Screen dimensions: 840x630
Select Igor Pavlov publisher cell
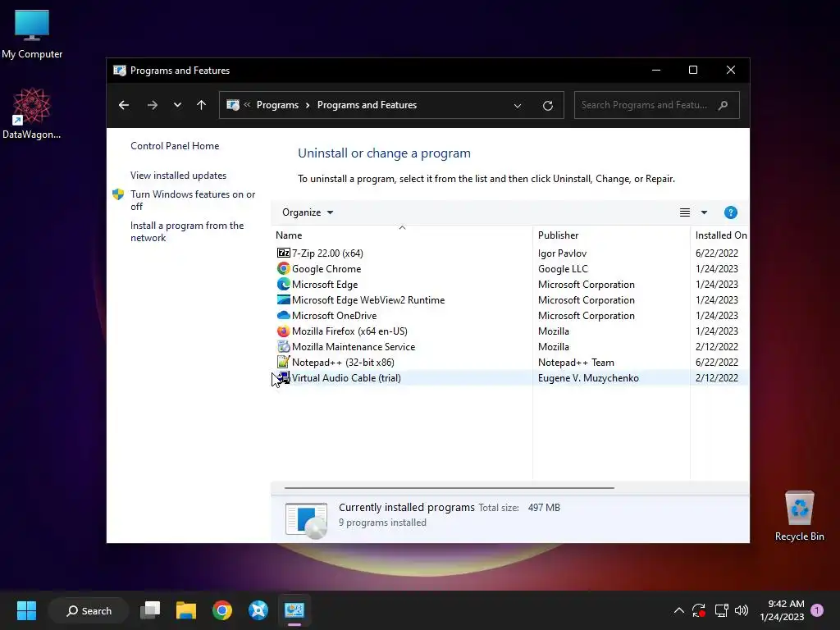[562, 253]
